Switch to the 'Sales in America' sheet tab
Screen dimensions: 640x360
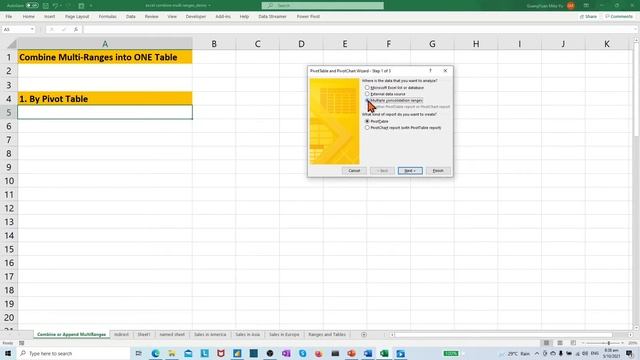(x=210, y=334)
